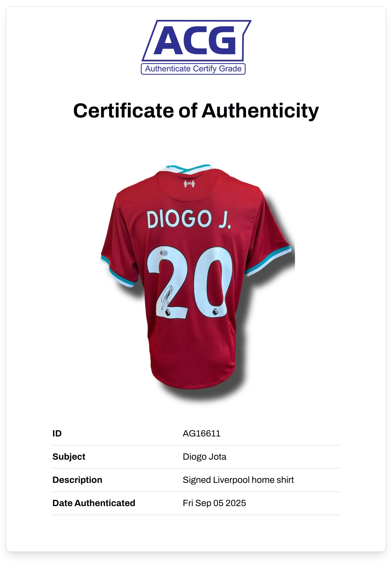The image size is (392, 561).
Task: Click the Description row label
Action: click(x=77, y=480)
